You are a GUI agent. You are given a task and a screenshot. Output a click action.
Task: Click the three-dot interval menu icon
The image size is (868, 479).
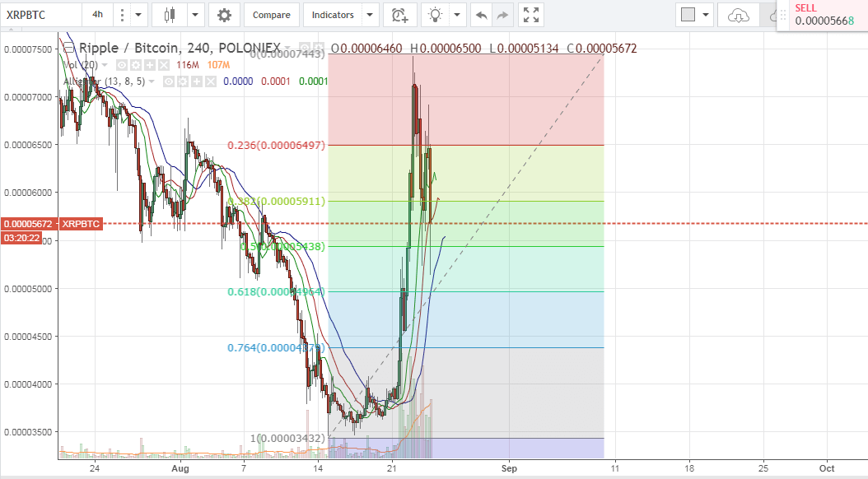point(122,15)
